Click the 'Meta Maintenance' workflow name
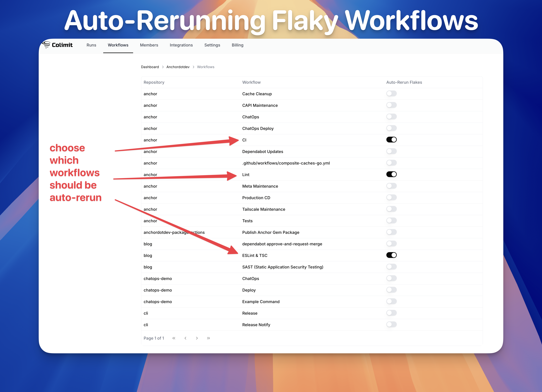This screenshot has width=542, height=392. point(260,186)
